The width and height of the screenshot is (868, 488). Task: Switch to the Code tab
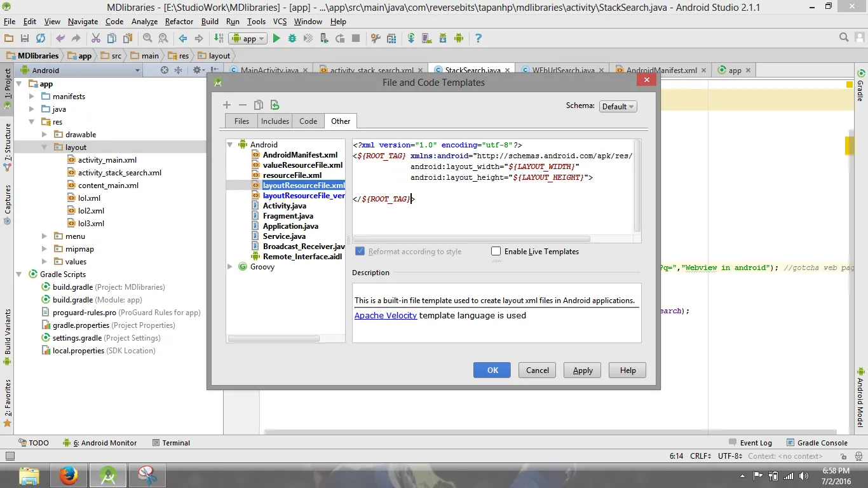point(308,121)
